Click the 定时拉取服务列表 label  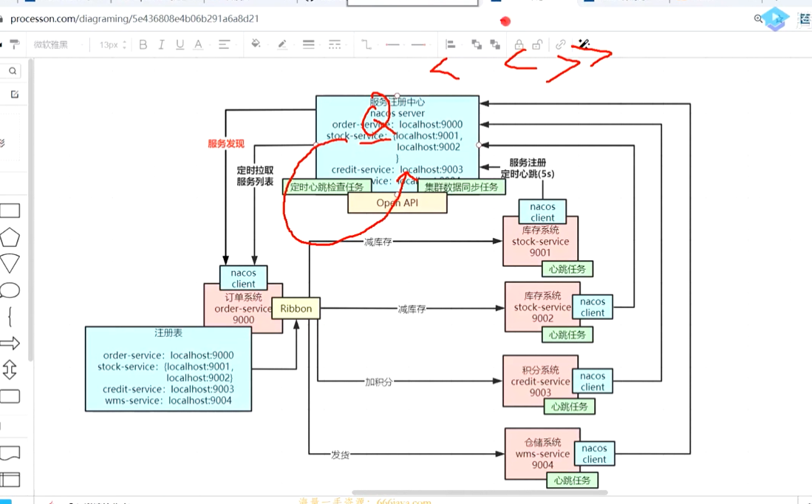coord(255,176)
